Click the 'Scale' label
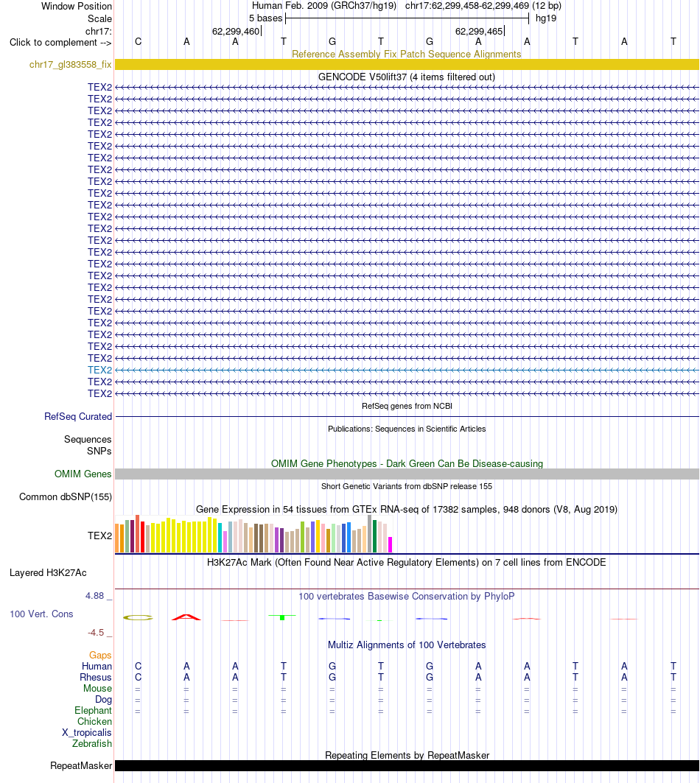Viewport: 700px width, 783px height. [x=99, y=18]
